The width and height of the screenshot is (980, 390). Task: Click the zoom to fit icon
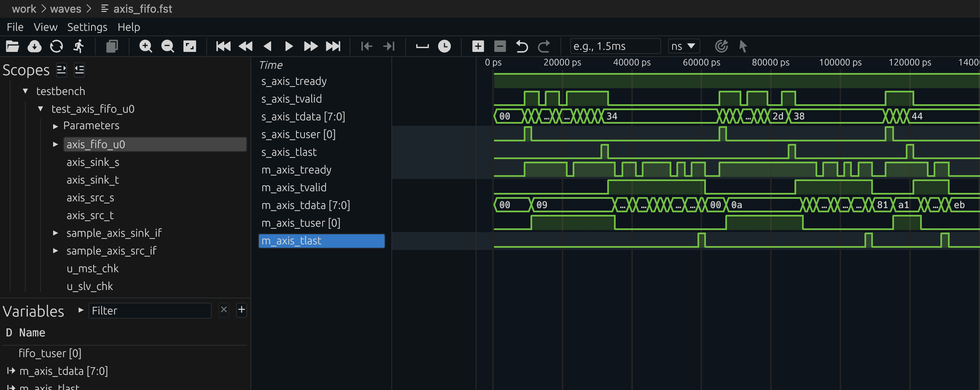point(190,46)
